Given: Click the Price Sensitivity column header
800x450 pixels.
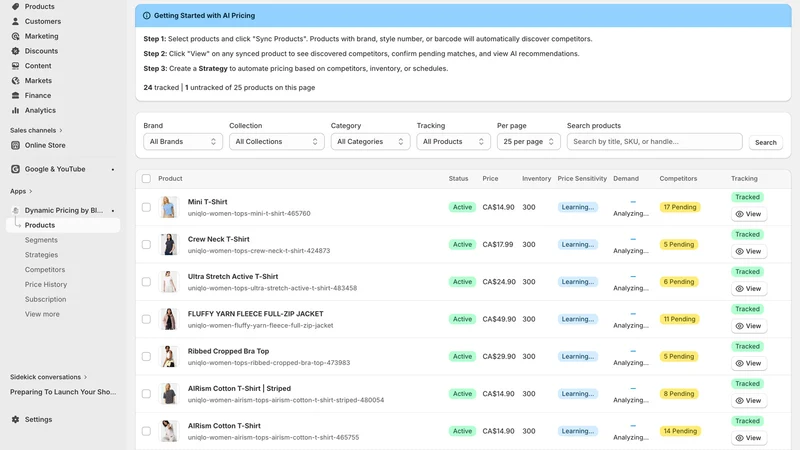Looking at the screenshot, I should [x=582, y=179].
